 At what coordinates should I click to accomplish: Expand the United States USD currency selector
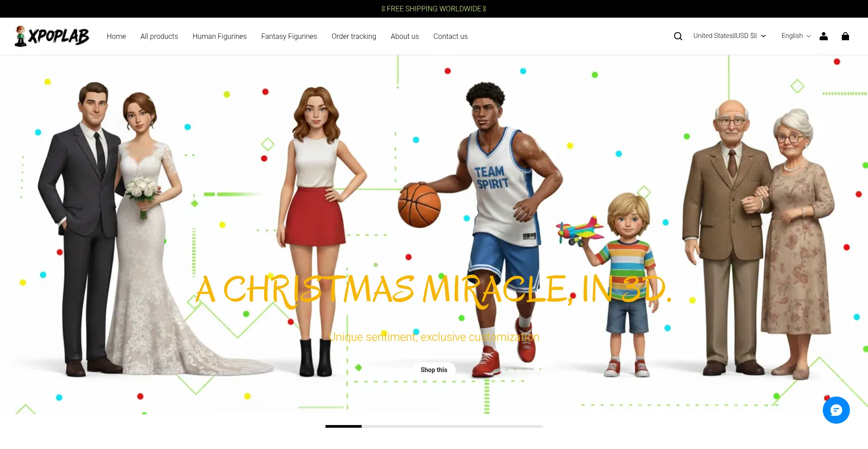729,36
